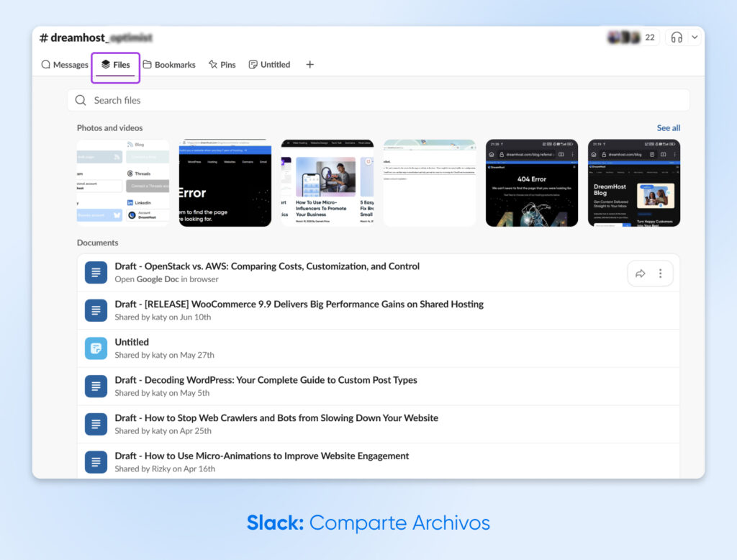Click the document icon beside WooCommerce 9.9 draft

96,310
